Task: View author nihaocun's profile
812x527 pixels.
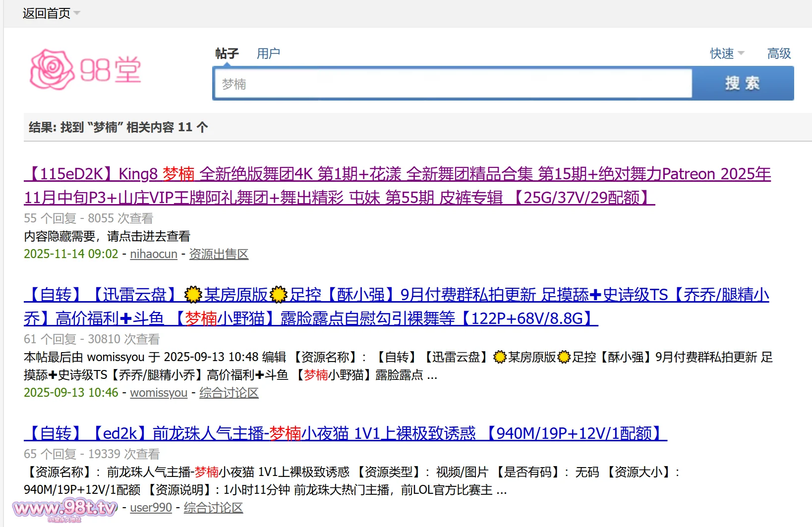Action: [x=154, y=254]
